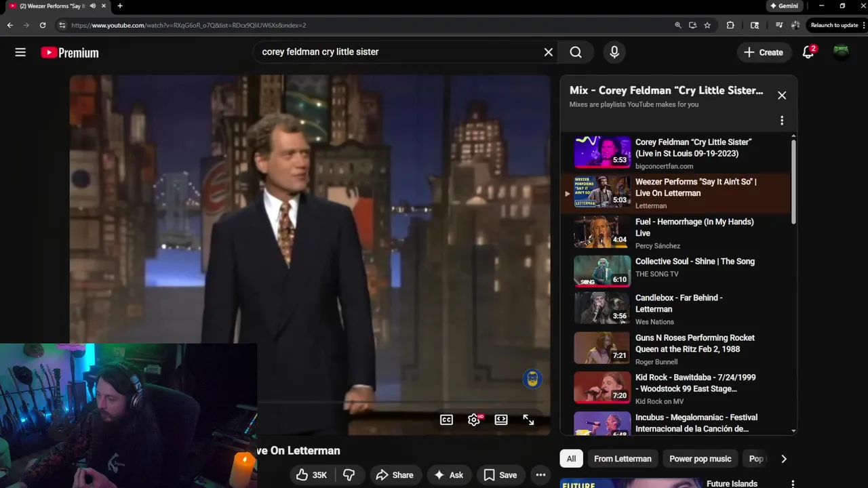
Task: Toggle closed captions on the player
Action: point(446,420)
